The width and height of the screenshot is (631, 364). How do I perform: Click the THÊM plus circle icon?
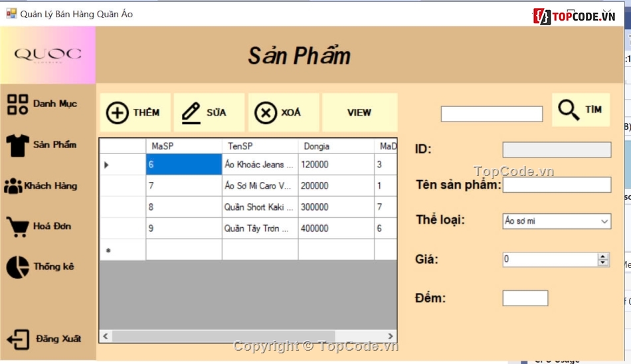(118, 113)
